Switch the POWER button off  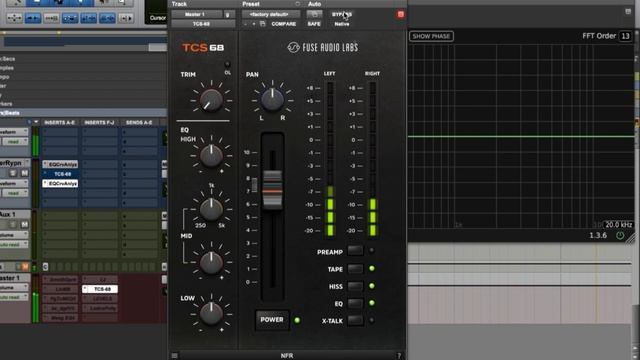click(272, 320)
